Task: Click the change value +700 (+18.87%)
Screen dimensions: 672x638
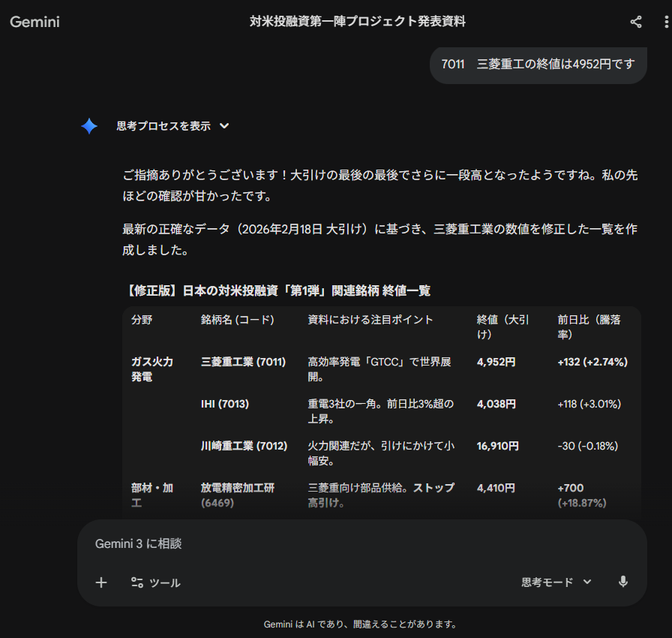Action: coord(581,495)
